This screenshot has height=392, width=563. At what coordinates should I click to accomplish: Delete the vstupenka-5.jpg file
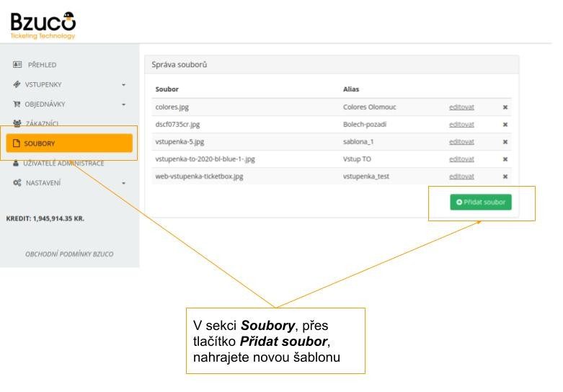point(505,142)
